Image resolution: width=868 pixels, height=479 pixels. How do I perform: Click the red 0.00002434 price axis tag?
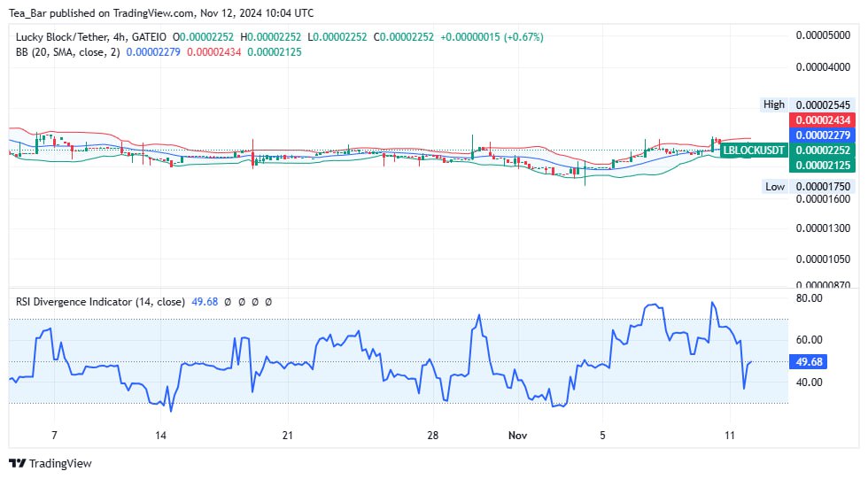point(823,120)
